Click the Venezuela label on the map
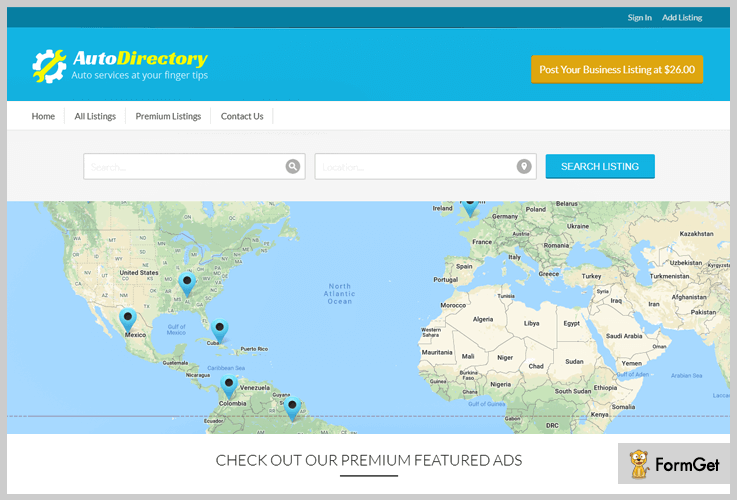The image size is (737, 500). 255,388
